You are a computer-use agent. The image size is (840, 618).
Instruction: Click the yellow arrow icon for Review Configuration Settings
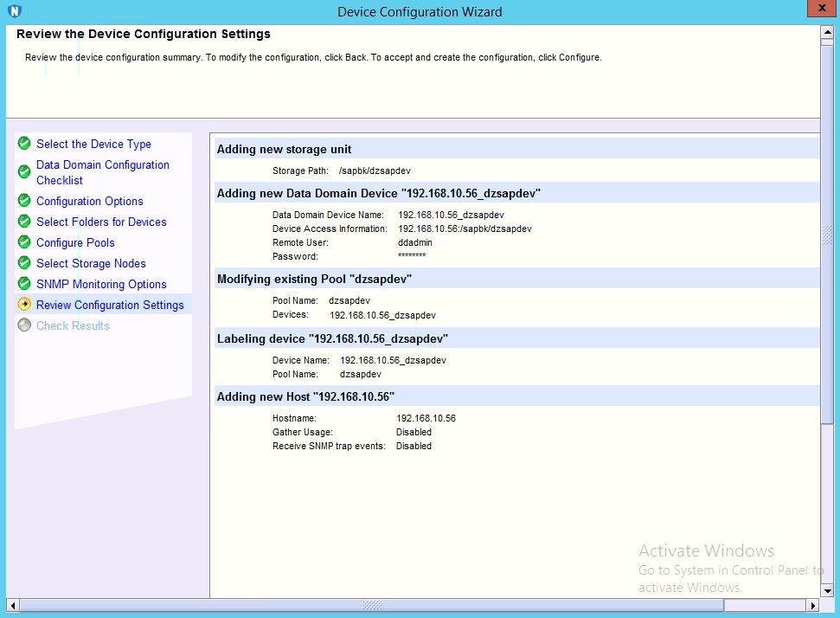click(x=24, y=305)
